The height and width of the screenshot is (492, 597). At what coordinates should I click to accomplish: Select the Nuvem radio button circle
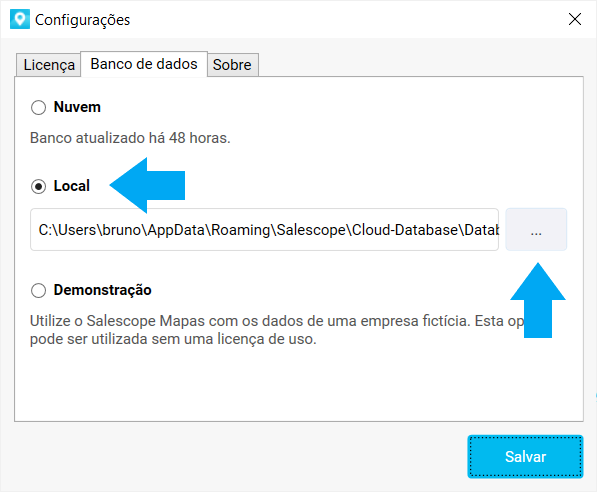pyautogui.click(x=38, y=107)
